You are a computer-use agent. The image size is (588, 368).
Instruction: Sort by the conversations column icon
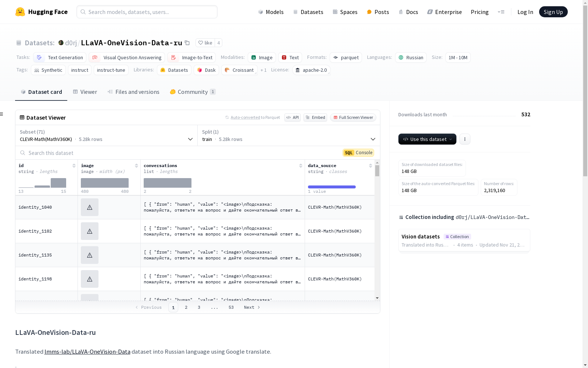[301, 166]
